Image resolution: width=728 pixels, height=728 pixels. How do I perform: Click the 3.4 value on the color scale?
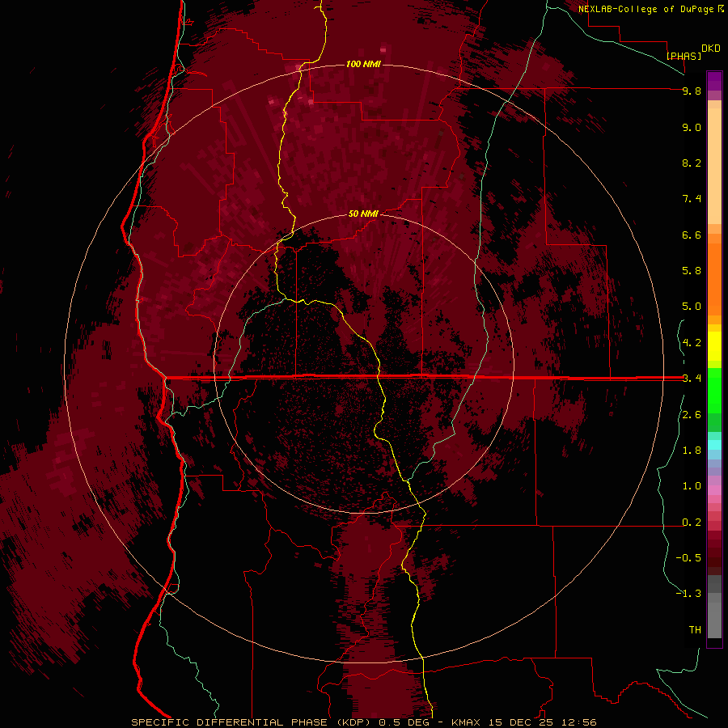click(x=692, y=379)
